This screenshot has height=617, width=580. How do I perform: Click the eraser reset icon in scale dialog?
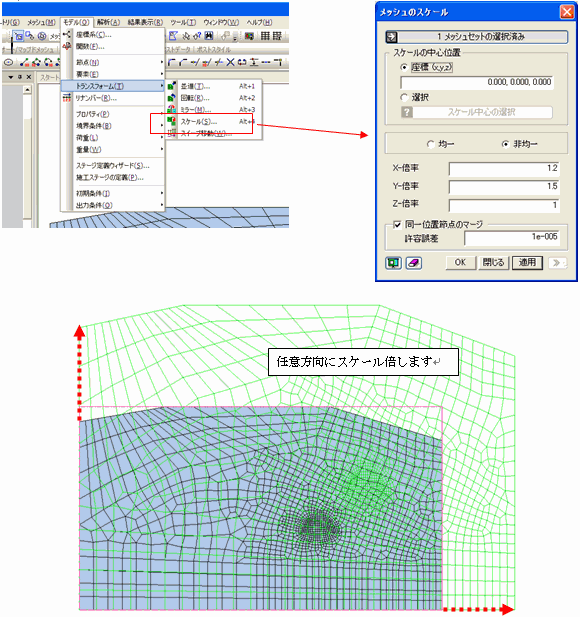(414, 262)
